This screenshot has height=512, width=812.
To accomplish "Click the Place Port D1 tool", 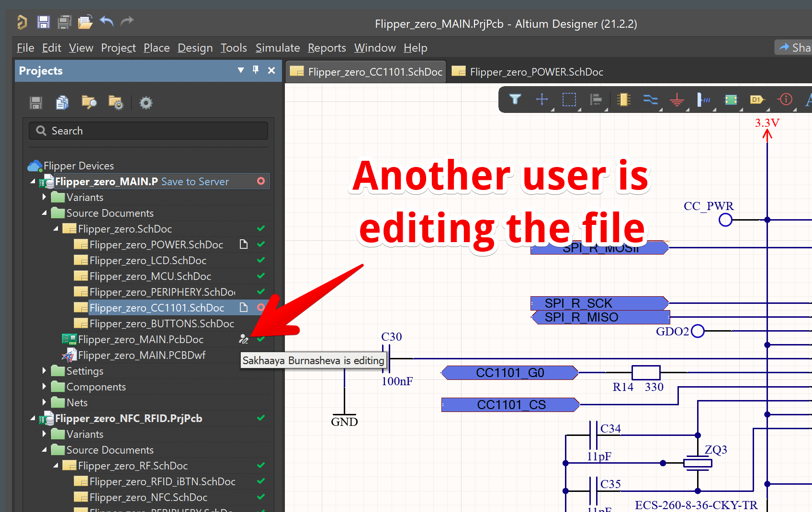I will (x=757, y=100).
